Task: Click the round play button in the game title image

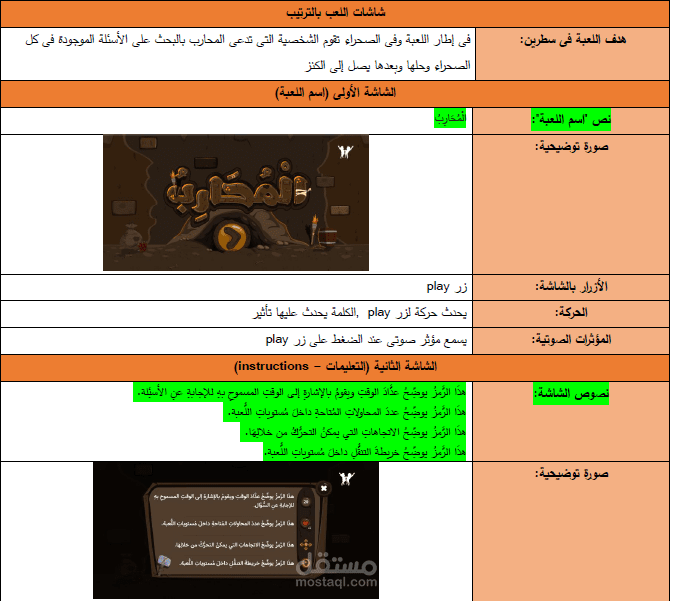Action: (232, 235)
